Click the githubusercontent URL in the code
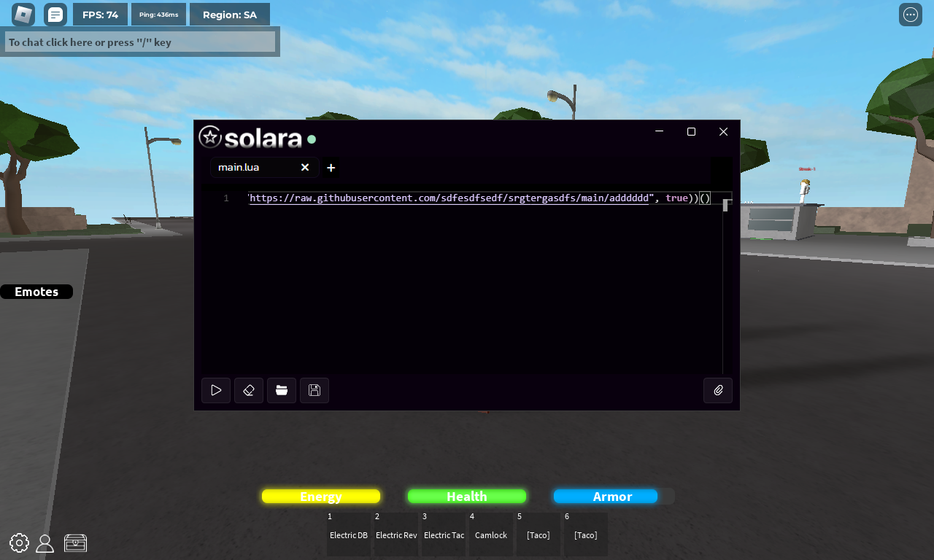 tap(449, 198)
